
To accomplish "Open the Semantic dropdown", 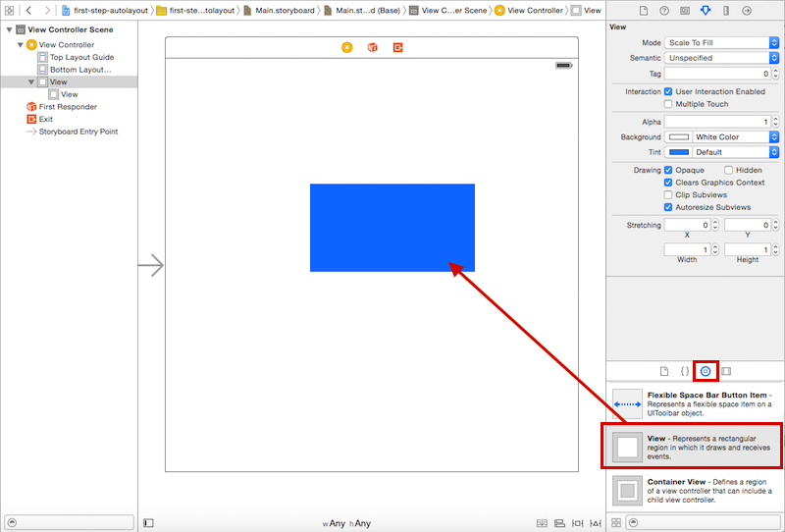I will [x=721, y=58].
